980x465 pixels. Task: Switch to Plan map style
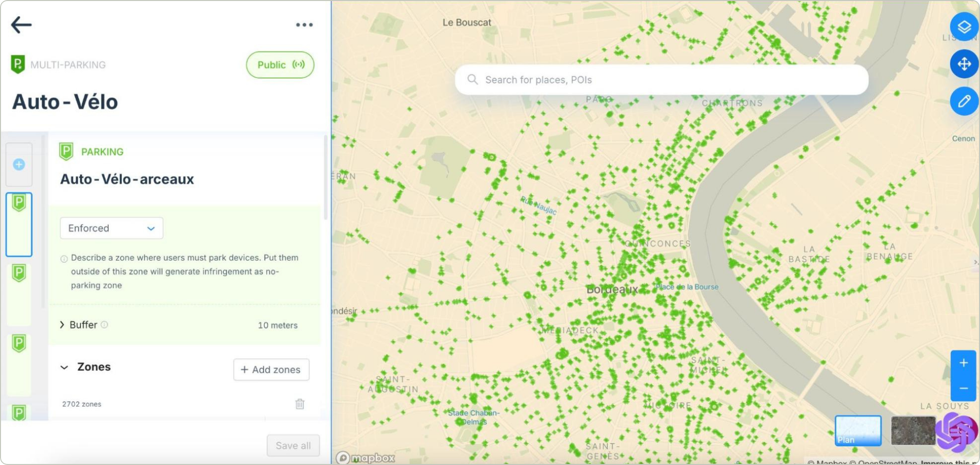click(857, 431)
